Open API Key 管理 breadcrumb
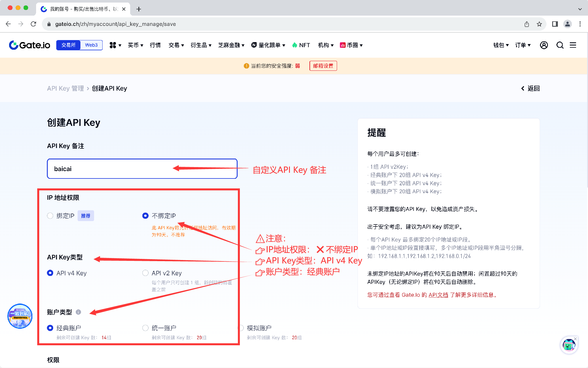 coord(65,88)
